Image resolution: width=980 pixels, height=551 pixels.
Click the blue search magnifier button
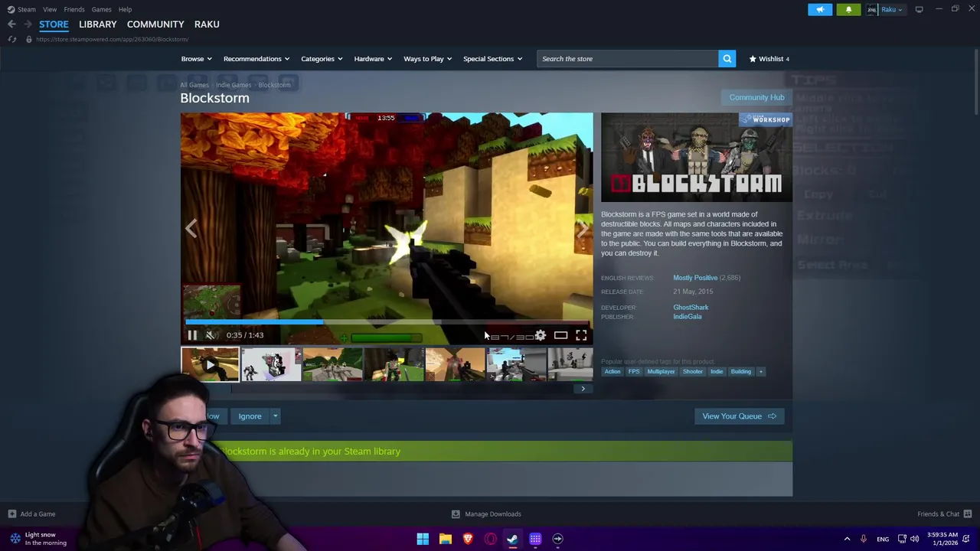click(x=727, y=59)
